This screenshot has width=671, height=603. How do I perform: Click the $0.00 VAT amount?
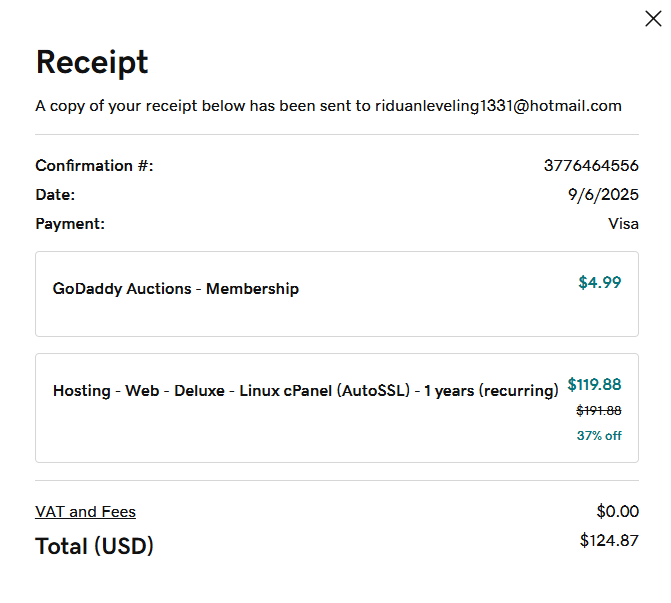pos(617,512)
